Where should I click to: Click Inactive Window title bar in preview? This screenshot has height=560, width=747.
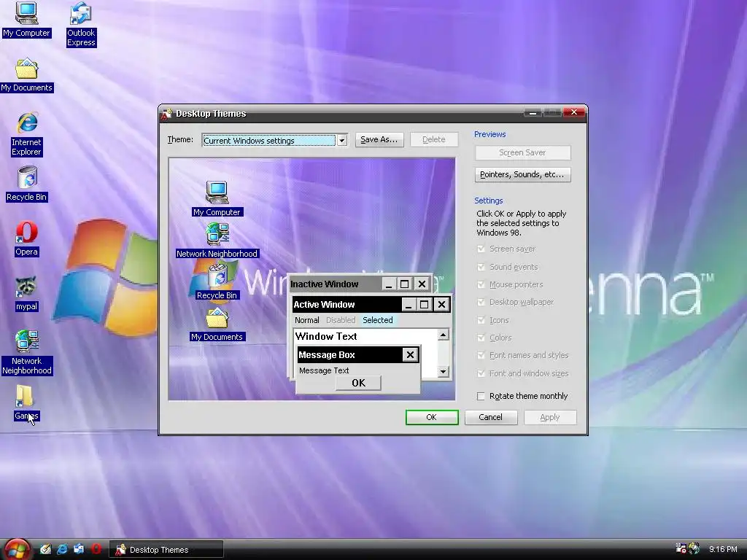coord(336,284)
